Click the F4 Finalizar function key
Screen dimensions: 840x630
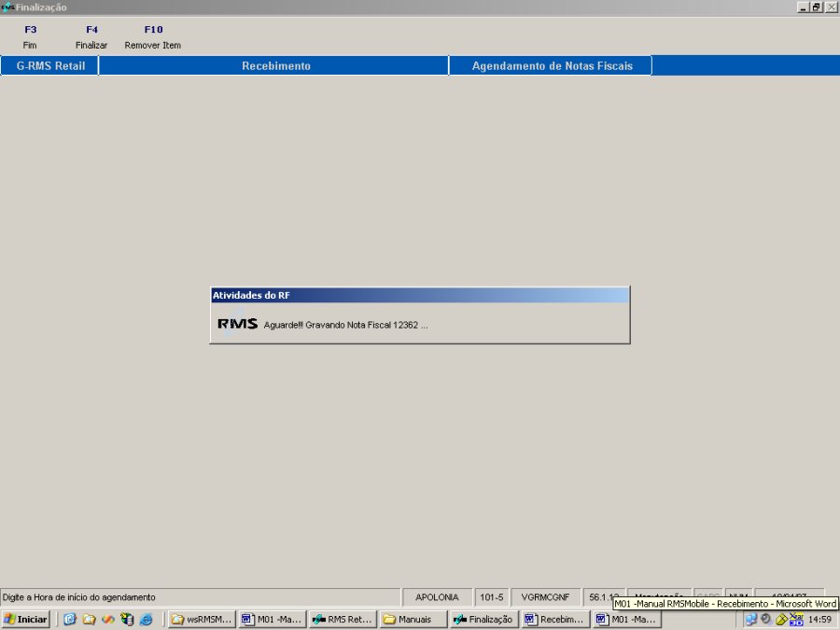tap(91, 37)
